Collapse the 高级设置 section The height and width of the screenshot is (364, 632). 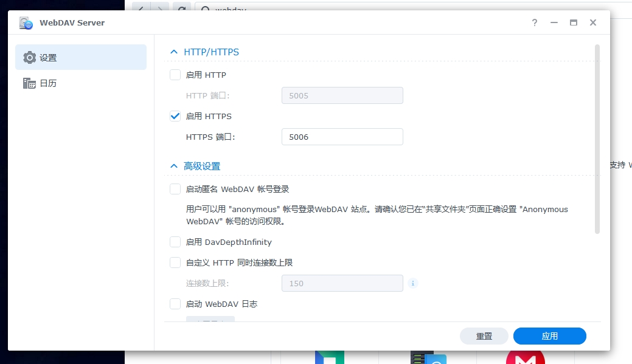click(175, 165)
